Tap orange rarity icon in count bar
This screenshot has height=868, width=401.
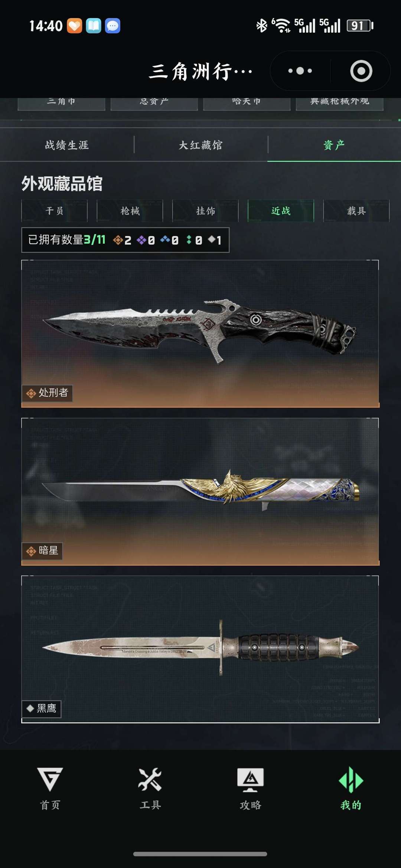(x=118, y=240)
